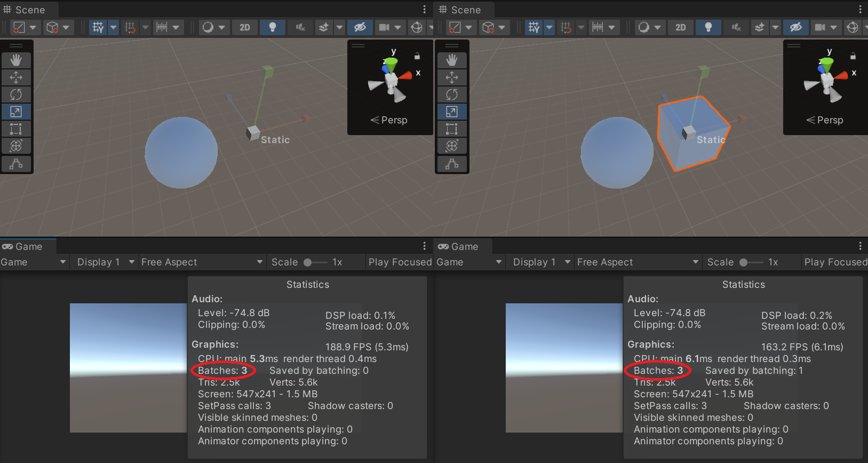Click the gizmos globe icon in left Scene toolbar

pos(417,27)
